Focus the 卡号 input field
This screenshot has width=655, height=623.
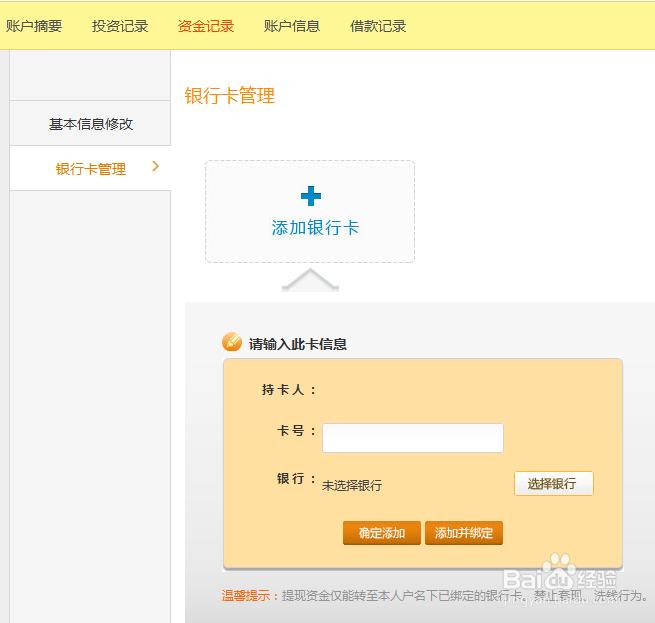(412, 438)
